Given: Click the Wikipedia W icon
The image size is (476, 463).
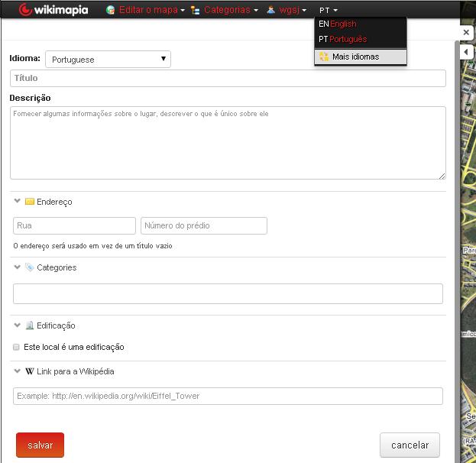Looking at the screenshot, I should click(x=30, y=371).
